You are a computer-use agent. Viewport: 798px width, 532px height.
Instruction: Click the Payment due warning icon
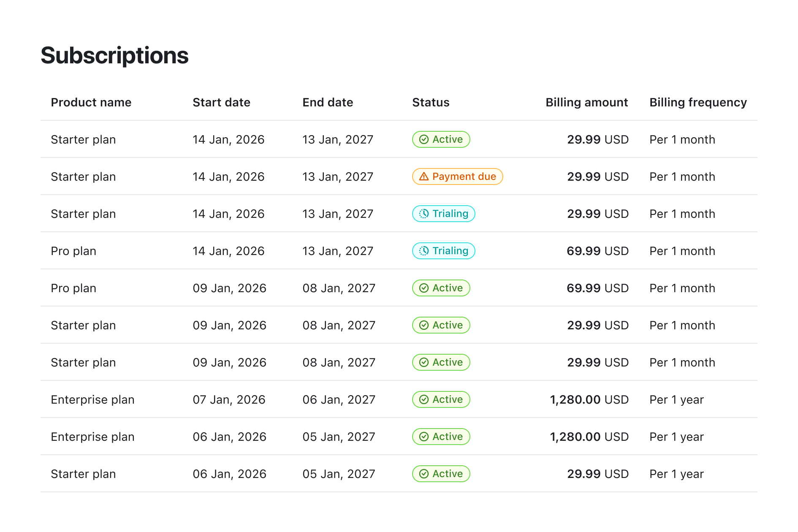423,176
